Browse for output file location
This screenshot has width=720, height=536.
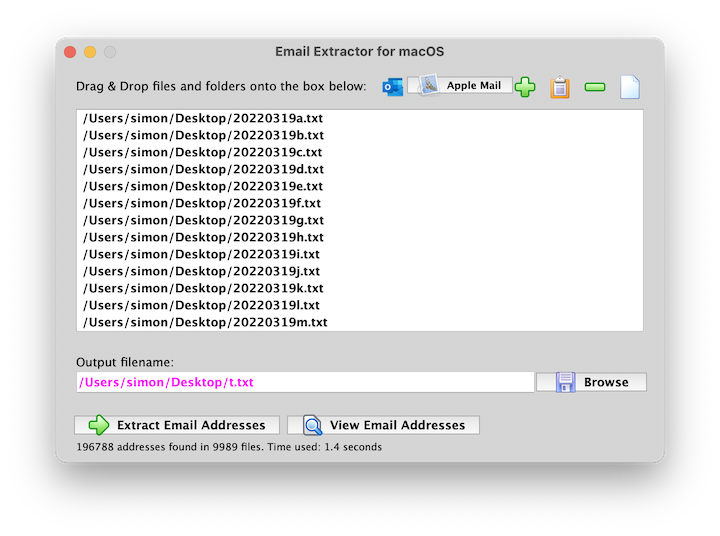click(x=591, y=382)
